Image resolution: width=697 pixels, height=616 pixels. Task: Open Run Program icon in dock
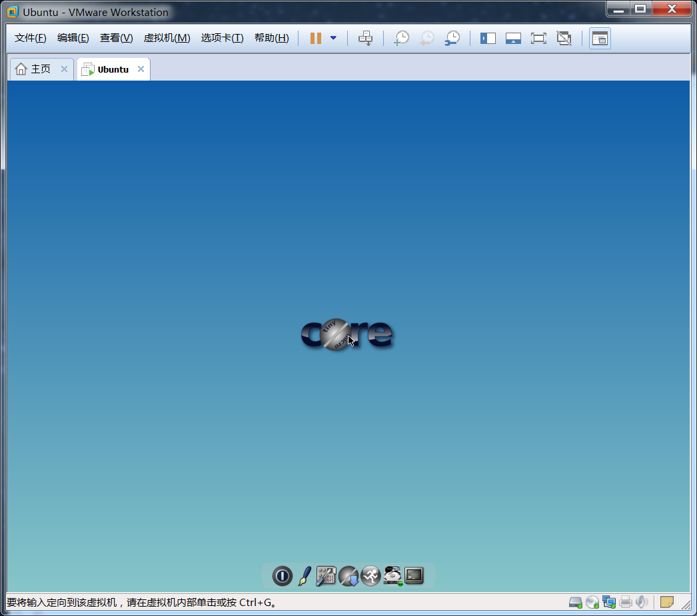[370, 576]
